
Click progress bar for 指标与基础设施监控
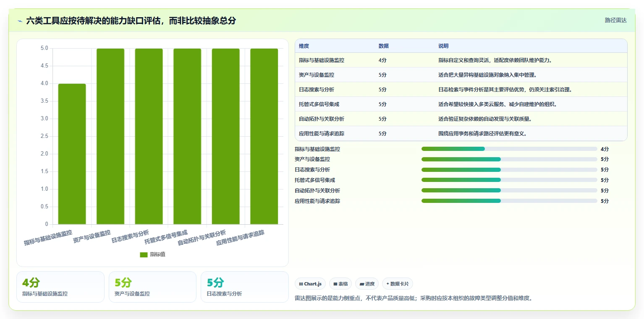click(x=509, y=149)
